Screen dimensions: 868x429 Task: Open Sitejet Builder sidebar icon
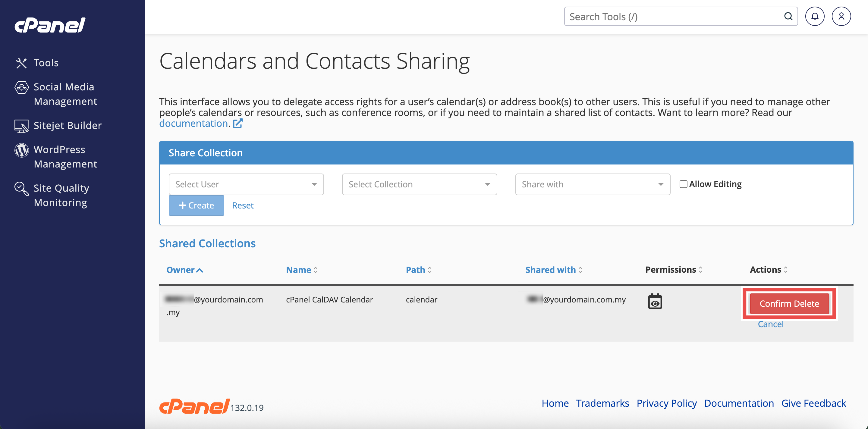22,126
